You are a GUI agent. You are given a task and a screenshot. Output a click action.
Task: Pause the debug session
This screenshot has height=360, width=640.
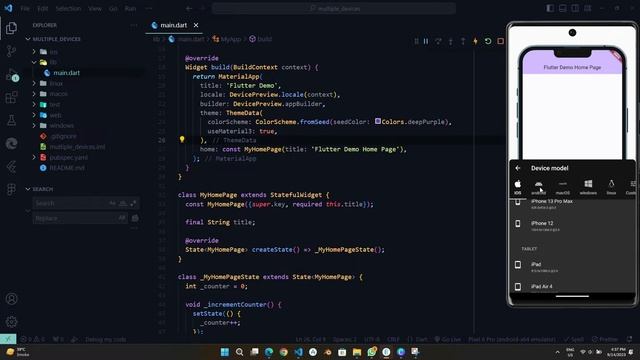[x=426, y=41]
